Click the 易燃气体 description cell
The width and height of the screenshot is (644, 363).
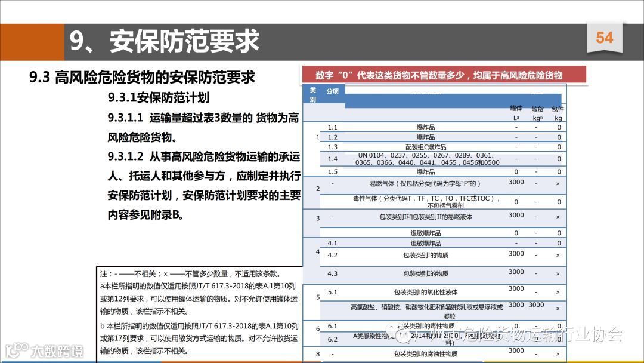425,184
